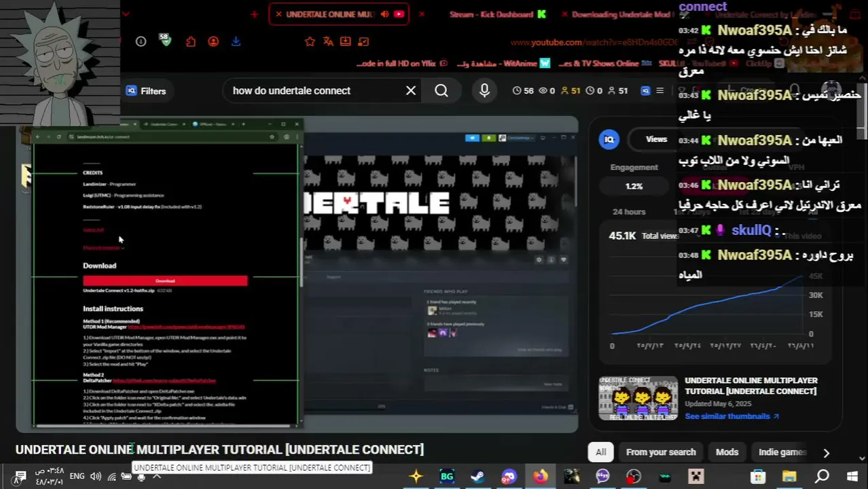868x489 pixels.
Task: Start voice search with the microphone icon
Action: pos(484,90)
